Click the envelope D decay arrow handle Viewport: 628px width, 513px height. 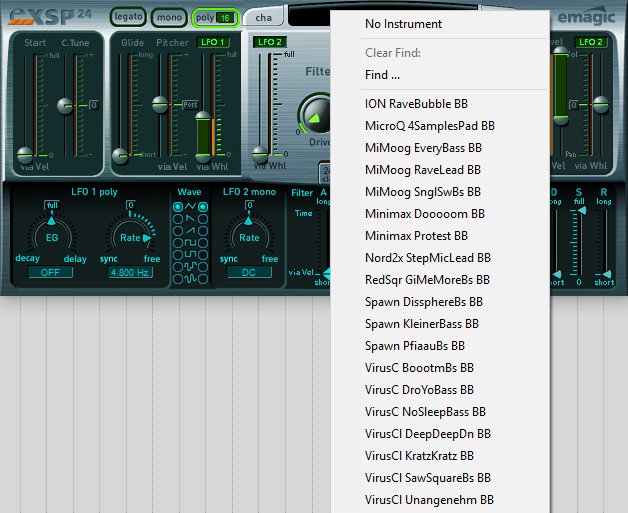[557, 274]
